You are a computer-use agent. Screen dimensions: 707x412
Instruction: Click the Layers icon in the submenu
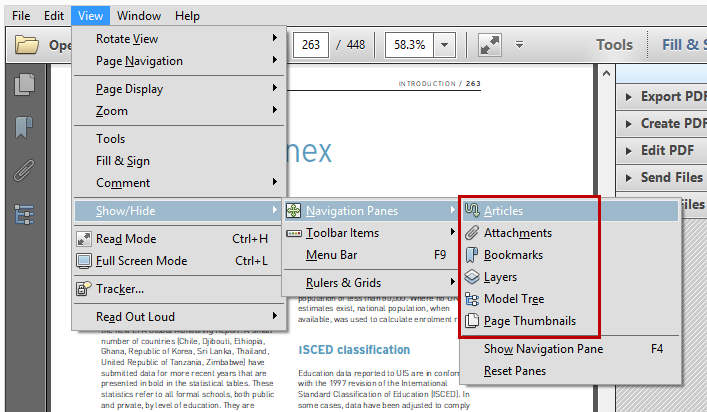click(472, 277)
